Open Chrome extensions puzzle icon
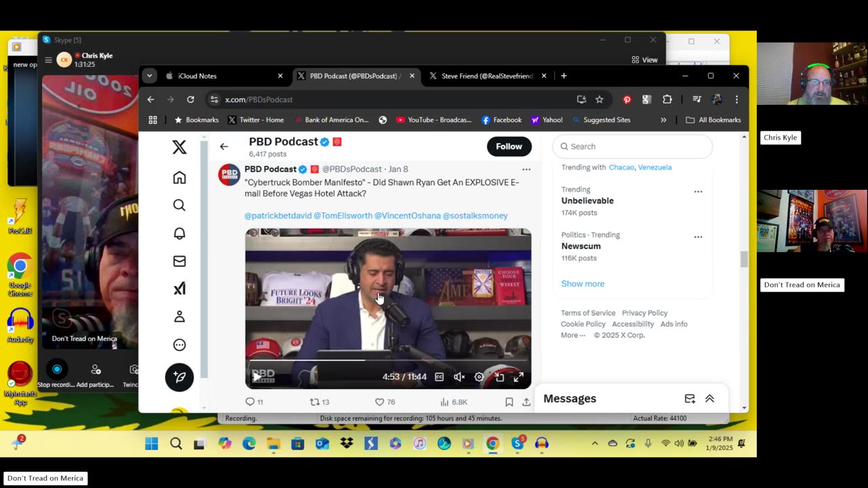The width and height of the screenshot is (868, 488). [667, 100]
